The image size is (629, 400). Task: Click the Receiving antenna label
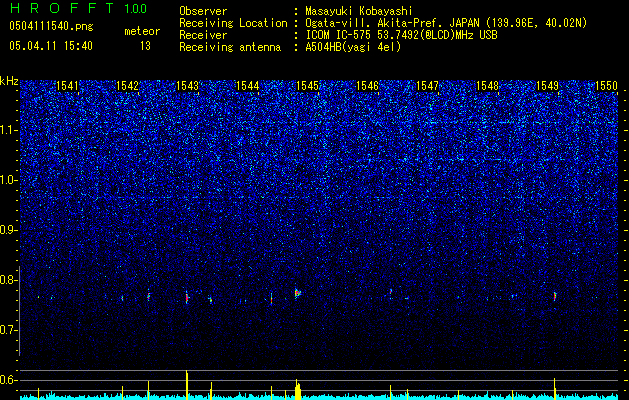click(230, 47)
